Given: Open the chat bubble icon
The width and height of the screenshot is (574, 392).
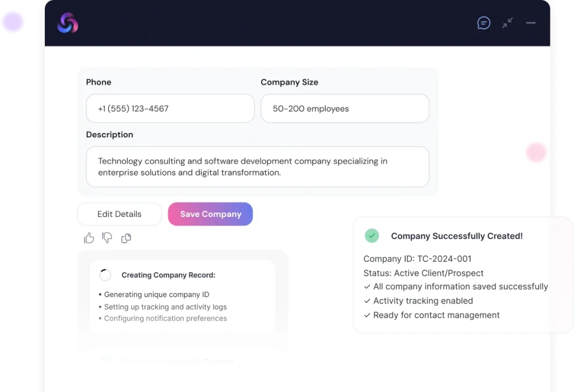Looking at the screenshot, I should click(484, 23).
